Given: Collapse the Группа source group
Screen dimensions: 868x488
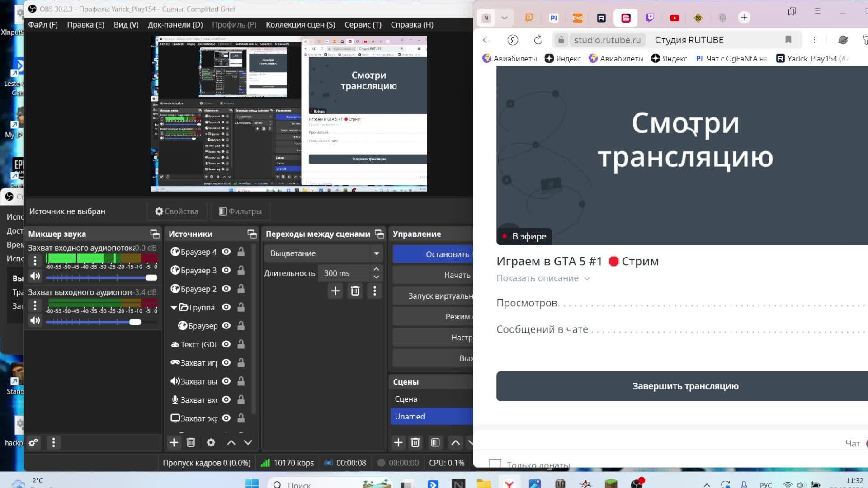Looking at the screenshot, I should click(x=174, y=307).
